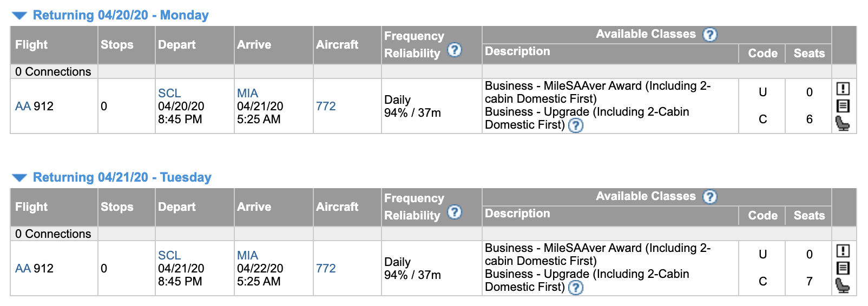Open the alert icon for Tuesday's AA 912

coord(843,251)
